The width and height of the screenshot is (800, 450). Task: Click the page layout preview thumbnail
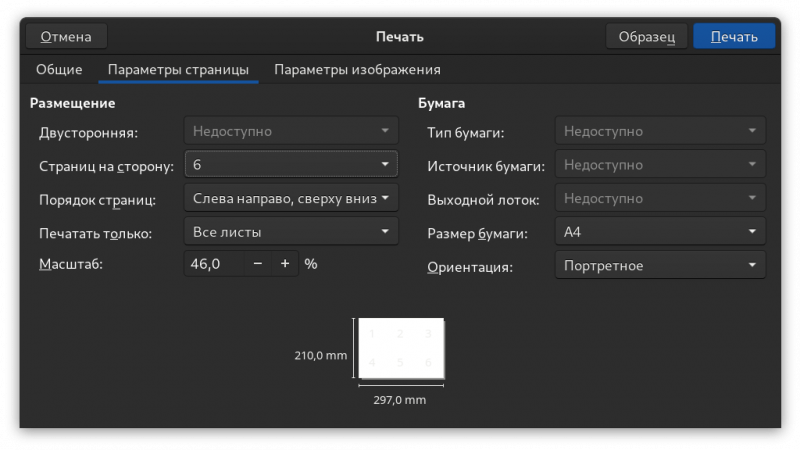point(401,348)
